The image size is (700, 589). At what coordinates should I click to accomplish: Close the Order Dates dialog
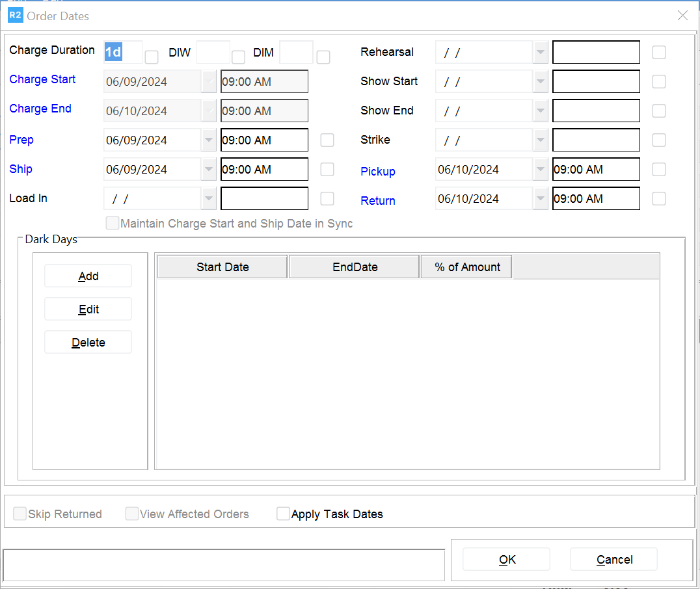click(x=682, y=16)
